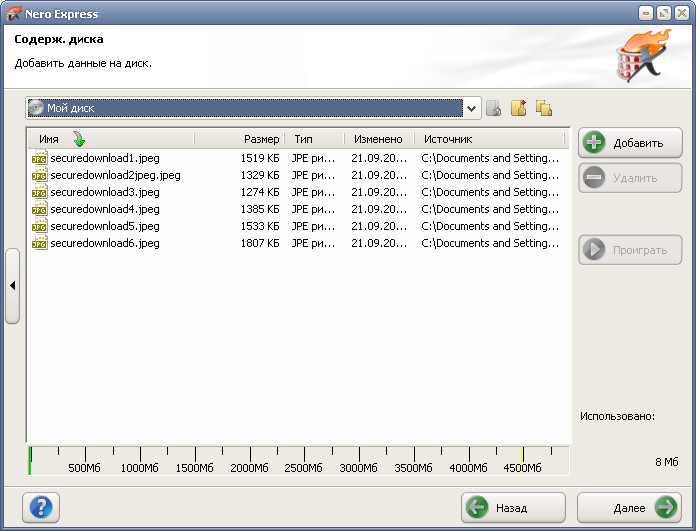
Task: Minimize the Nero Express window
Action: (x=646, y=13)
